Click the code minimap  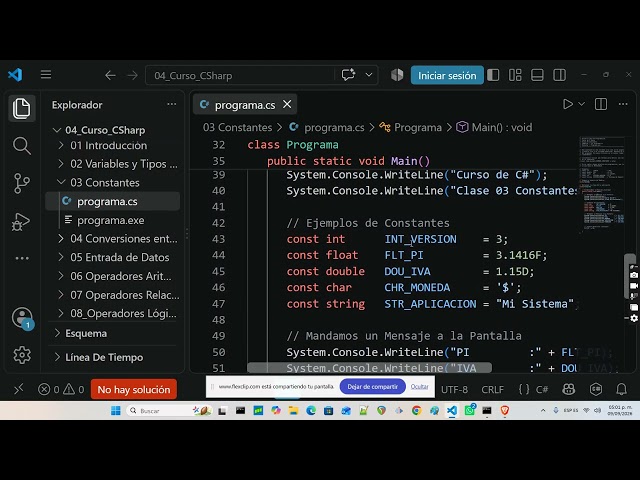[601, 184]
